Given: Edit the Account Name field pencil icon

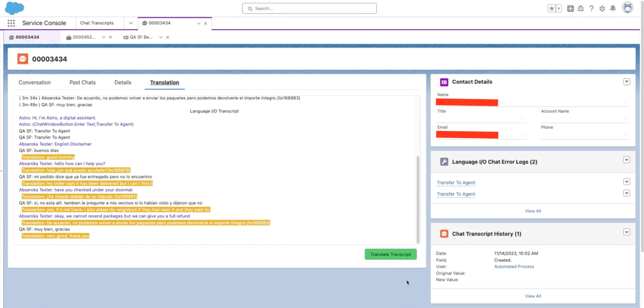Looking at the screenshot, I should (x=626, y=118).
